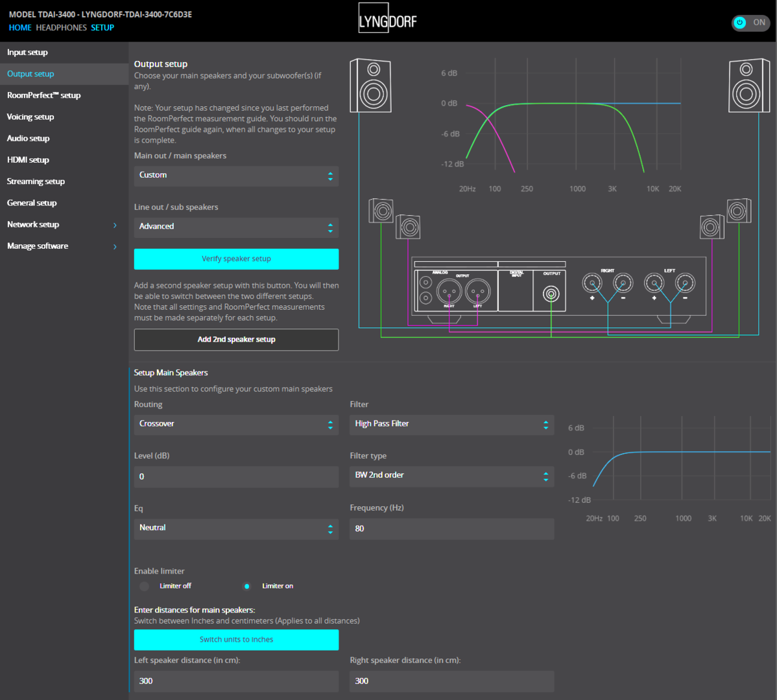Click the Left speaker distance field

tap(236, 681)
